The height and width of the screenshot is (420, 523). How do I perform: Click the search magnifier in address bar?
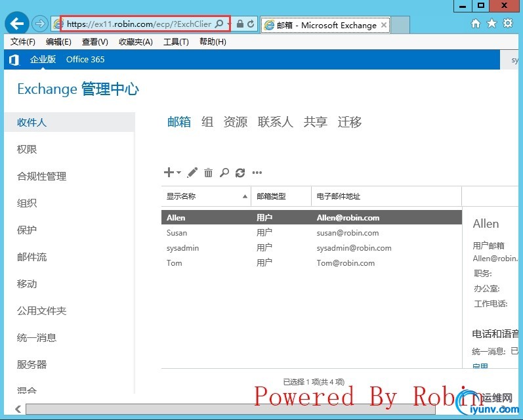pyautogui.click(x=219, y=24)
